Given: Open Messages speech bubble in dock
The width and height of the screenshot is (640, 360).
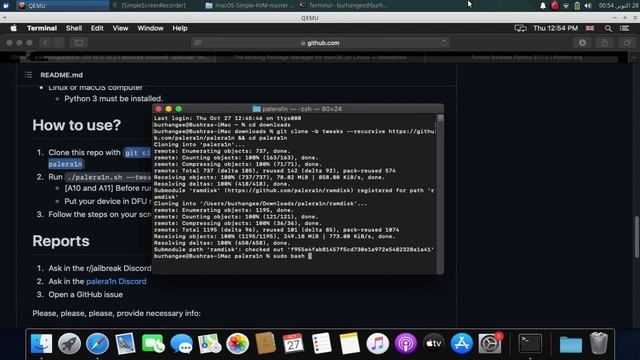Looking at the screenshot, I should [x=181, y=343].
